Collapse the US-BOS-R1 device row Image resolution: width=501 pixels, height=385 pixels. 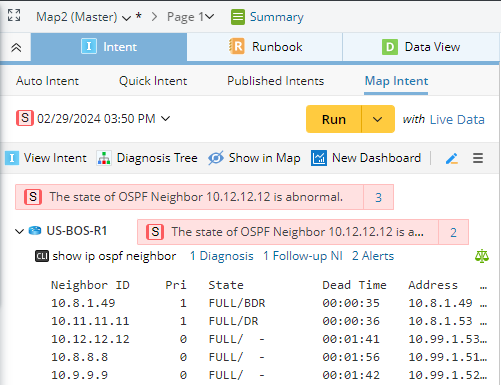[x=20, y=231]
